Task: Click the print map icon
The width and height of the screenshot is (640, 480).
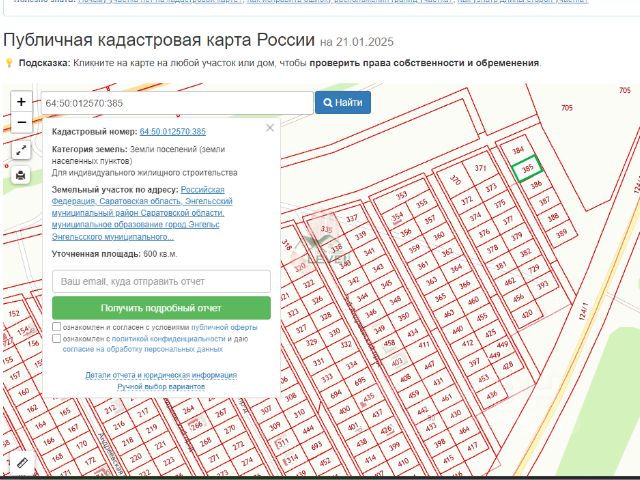Action: (21, 176)
